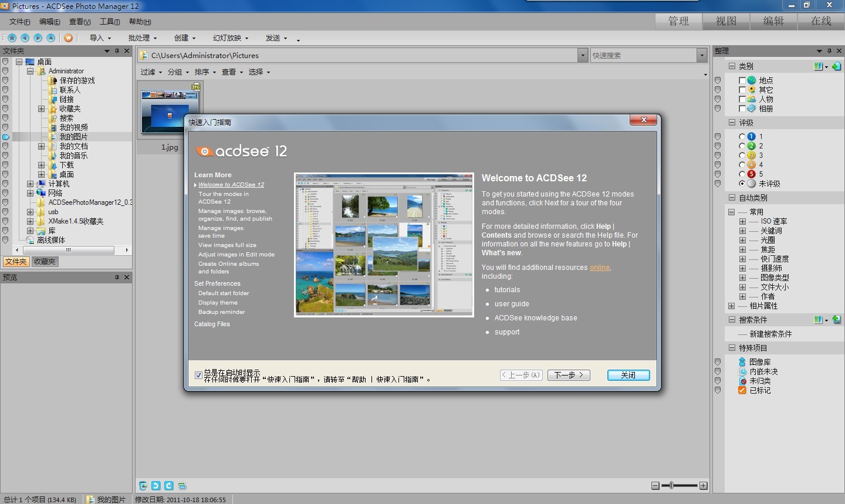Click the 下一步 button in the dialog
This screenshot has width=845, height=504.
(x=569, y=375)
